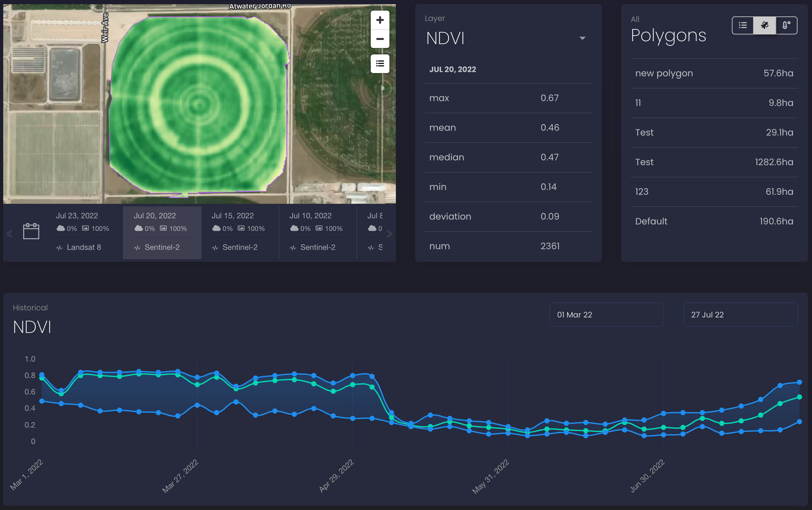Select the Jul 23, 2022 Landsat 8 image

point(83,232)
